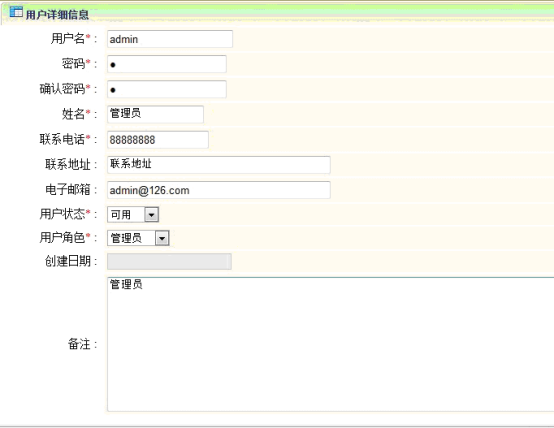Focus the 密码 password field
Image resolution: width=554 pixels, height=428 pixels.
[167, 64]
